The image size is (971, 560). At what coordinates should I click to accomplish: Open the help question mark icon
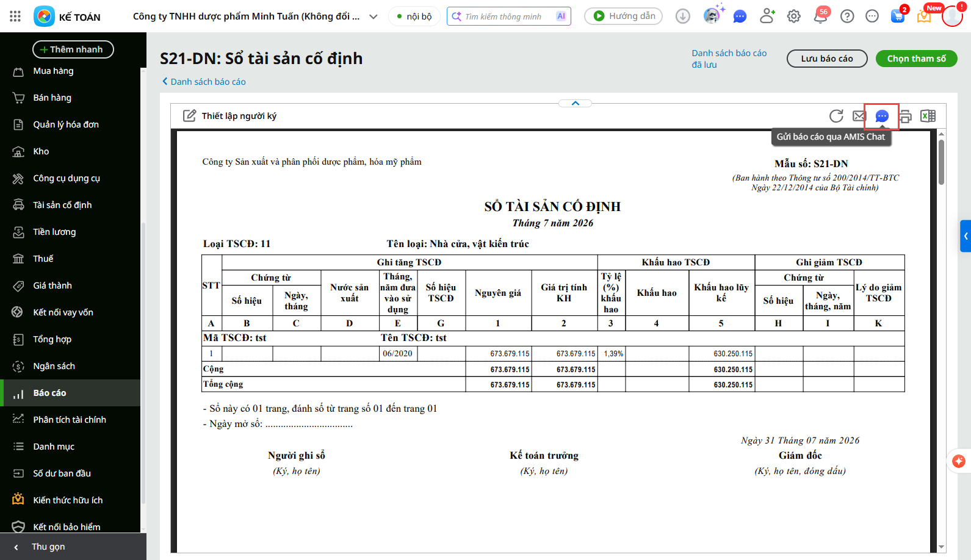click(847, 16)
